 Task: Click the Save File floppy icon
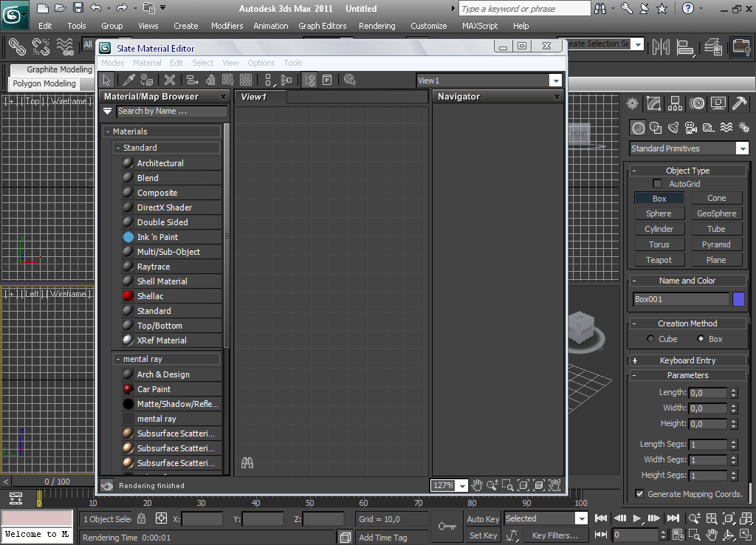[78, 7]
